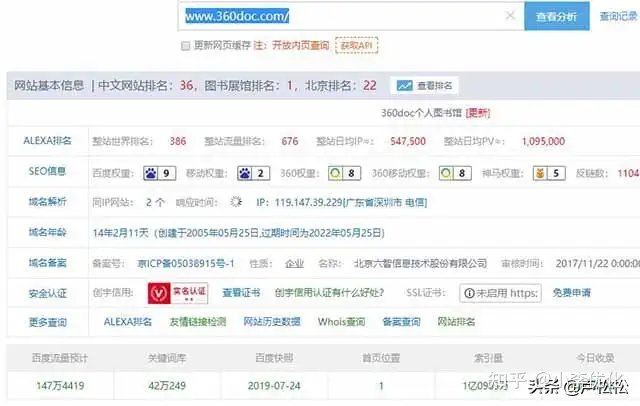Click the 域名解析 row label
The width and height of the screenshot is (640, 406).
(x=47, y=202)
